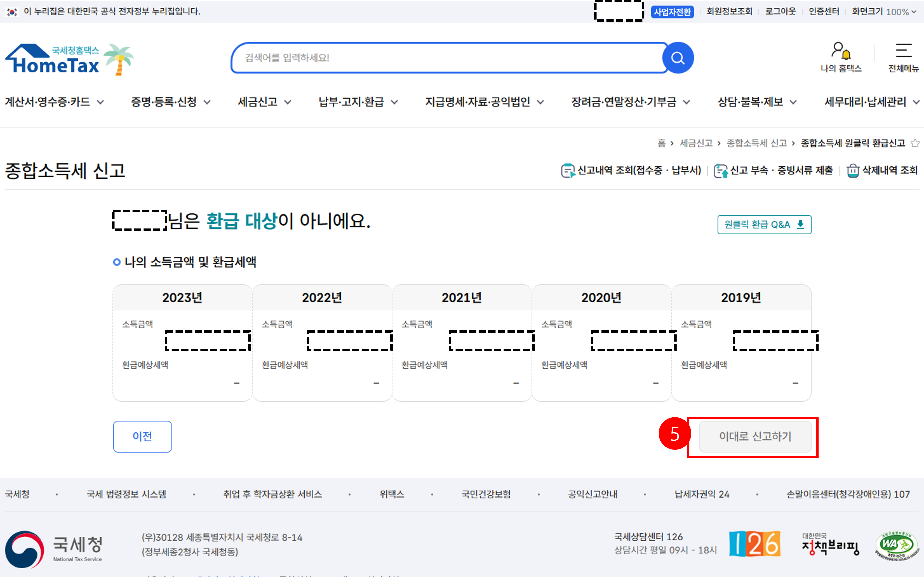Open 삭제내역 조회 trash icon link

coord(853,171)
